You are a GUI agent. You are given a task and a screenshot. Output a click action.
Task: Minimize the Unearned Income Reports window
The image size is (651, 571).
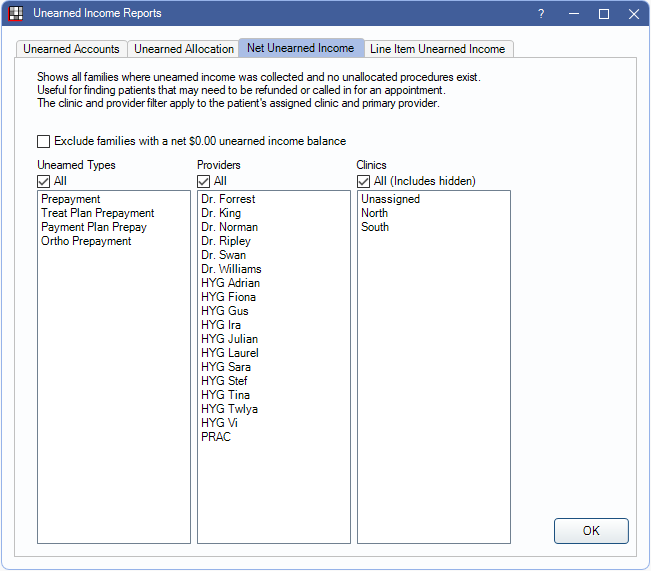pyautogui.click(x=573, y=14)
